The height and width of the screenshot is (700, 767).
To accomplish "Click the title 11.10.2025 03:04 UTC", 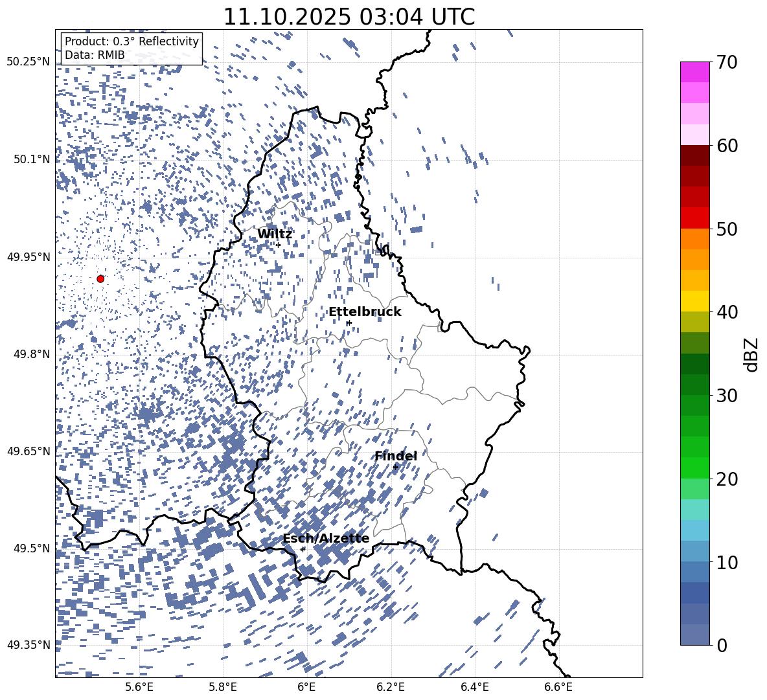I will click(349, 17).
